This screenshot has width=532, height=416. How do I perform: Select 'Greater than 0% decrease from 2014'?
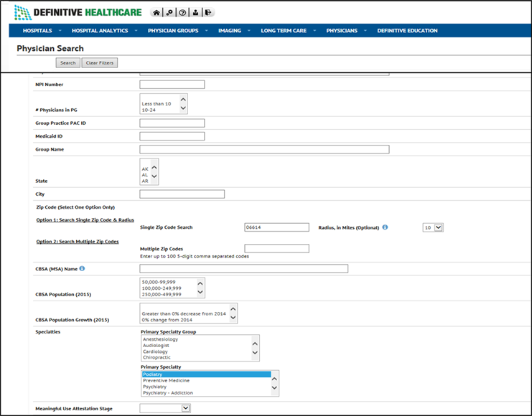184,313
